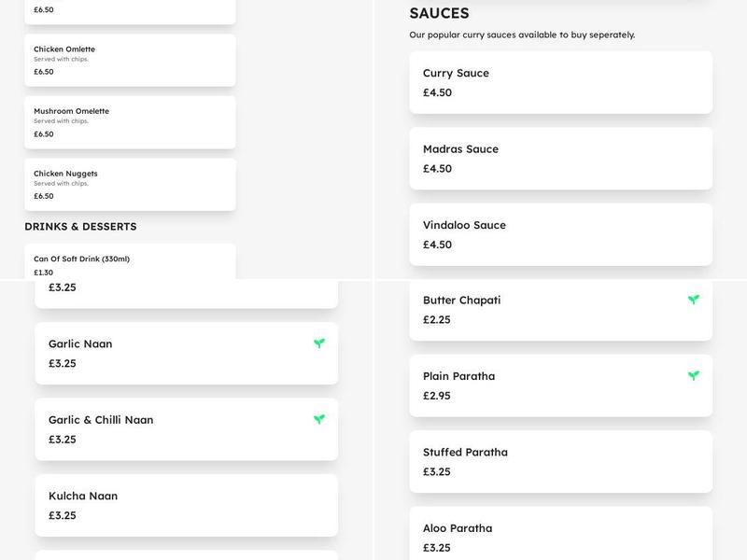Viewport: 747px width, 560px height.
Task: Click the vegetarian leaf icon on Garlic Naan
Action: coord(319,343)
